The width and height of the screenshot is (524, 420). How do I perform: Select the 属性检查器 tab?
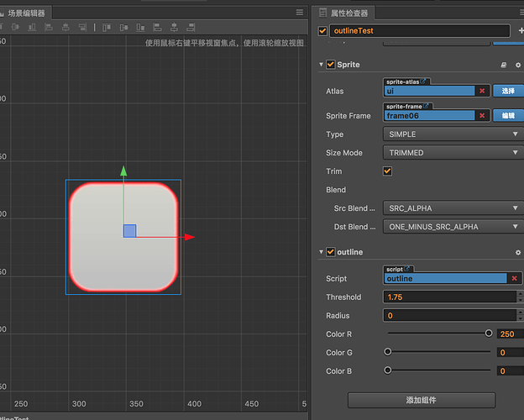point(348,13)
